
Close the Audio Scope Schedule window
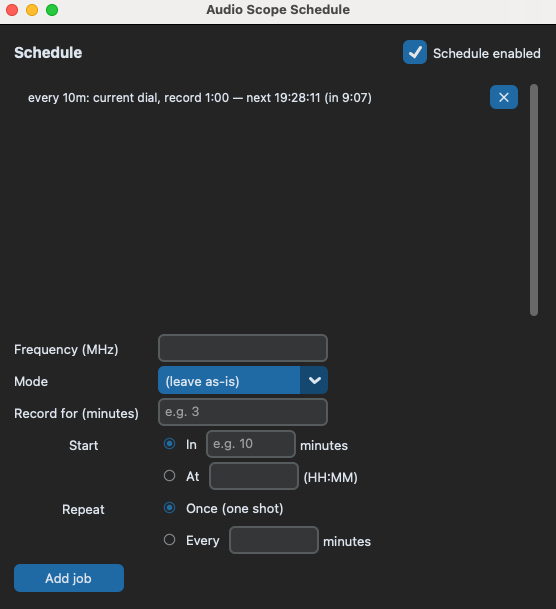tap(12, 10)
